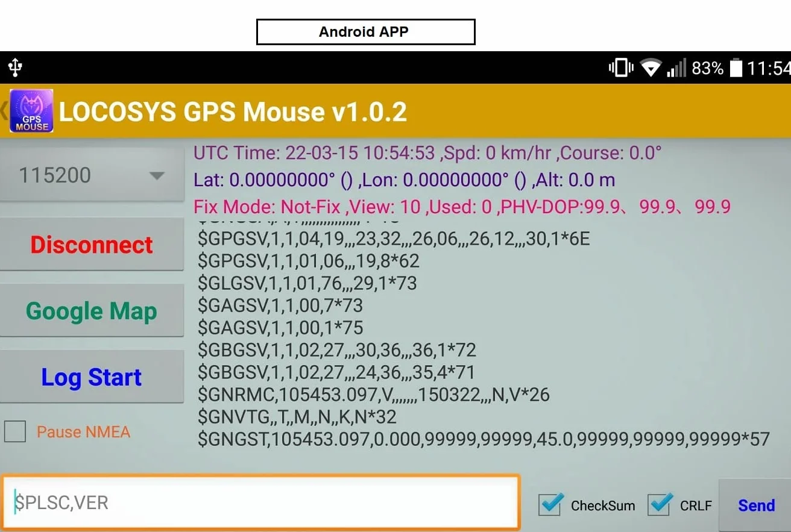Uncheck the CheckSum checkbox
This screenshot has width=791, height=532.
(x=550, y=504)
